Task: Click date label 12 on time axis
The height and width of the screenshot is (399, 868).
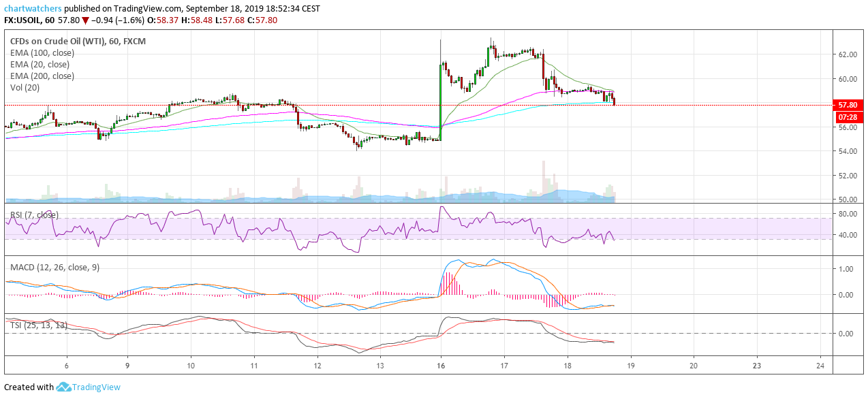Action: 317,365
